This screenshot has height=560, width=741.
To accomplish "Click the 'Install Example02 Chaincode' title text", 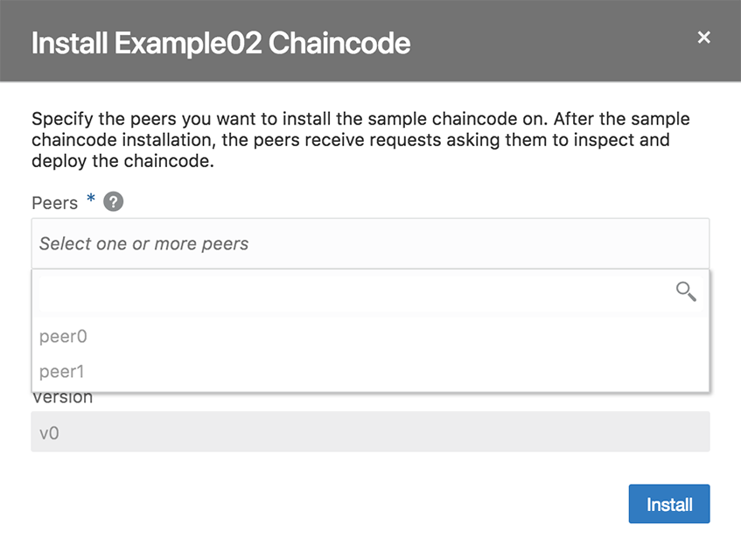I will pos(220,42).
